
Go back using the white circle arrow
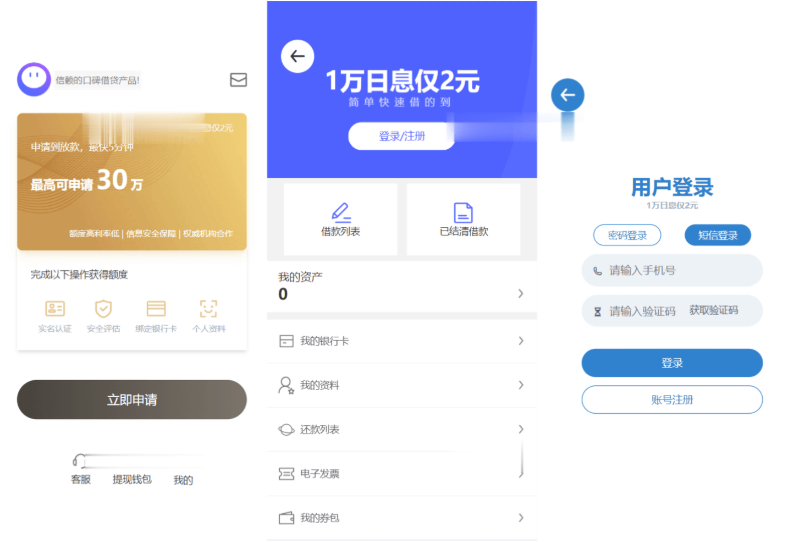click(297, 56)
